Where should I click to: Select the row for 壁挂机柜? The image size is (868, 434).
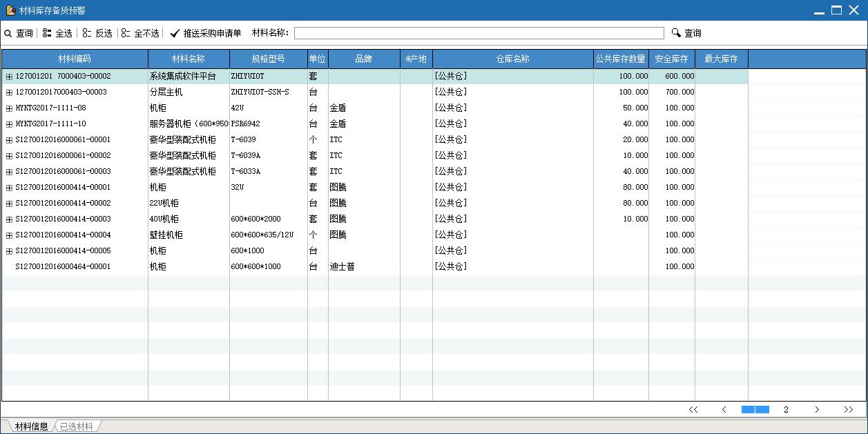click(x=166, y=235)
